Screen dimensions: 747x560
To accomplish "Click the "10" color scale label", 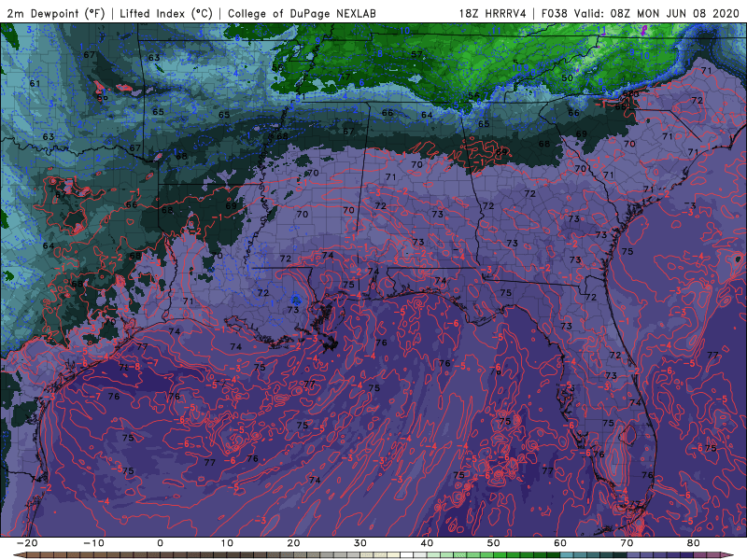I will click(x=227, y=543).
